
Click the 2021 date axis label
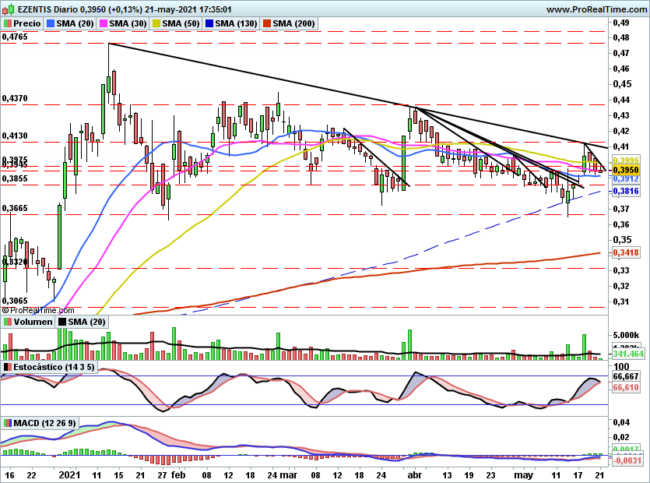[x=69, y=475]
